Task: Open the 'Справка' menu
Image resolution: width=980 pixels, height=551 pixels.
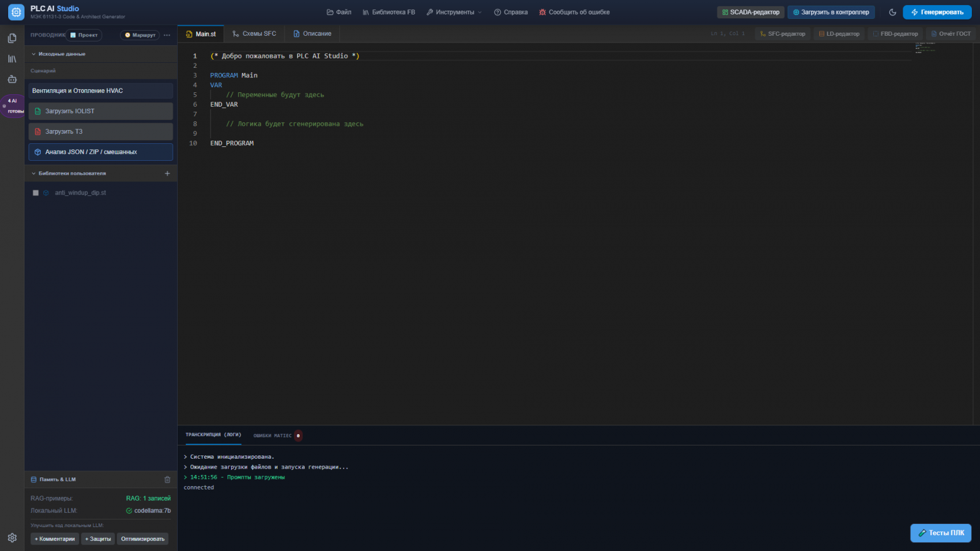Action: tap(511, 12)
